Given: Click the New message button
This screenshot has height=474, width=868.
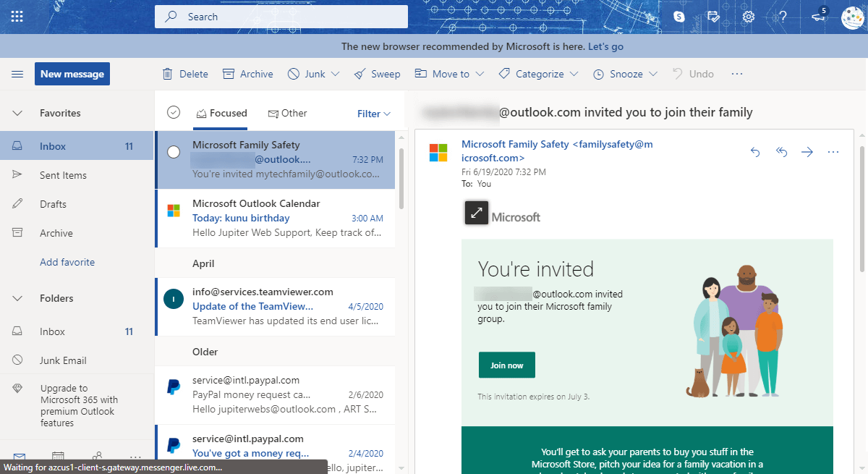Looking at the screenshot, I should (72, 74).
